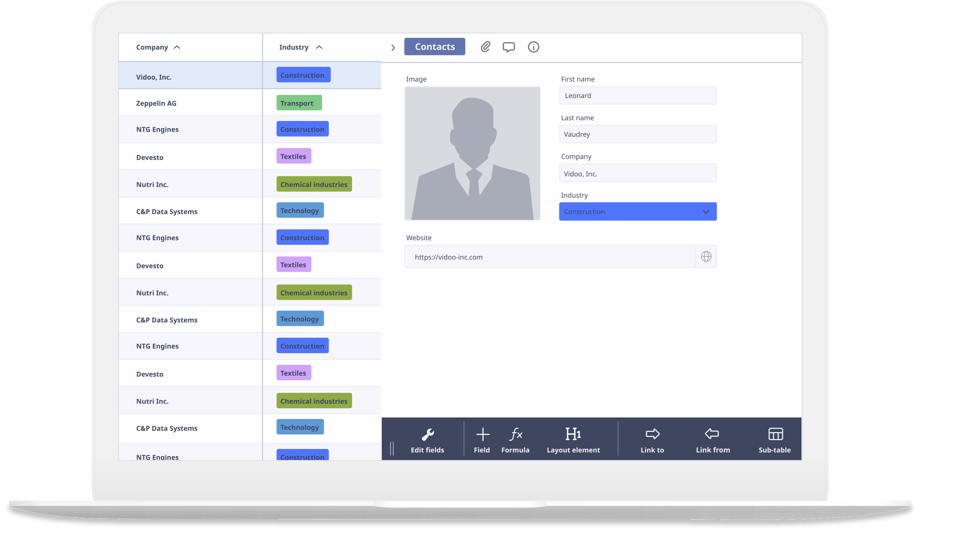Click the Sub-table icon

pos(775,434)
